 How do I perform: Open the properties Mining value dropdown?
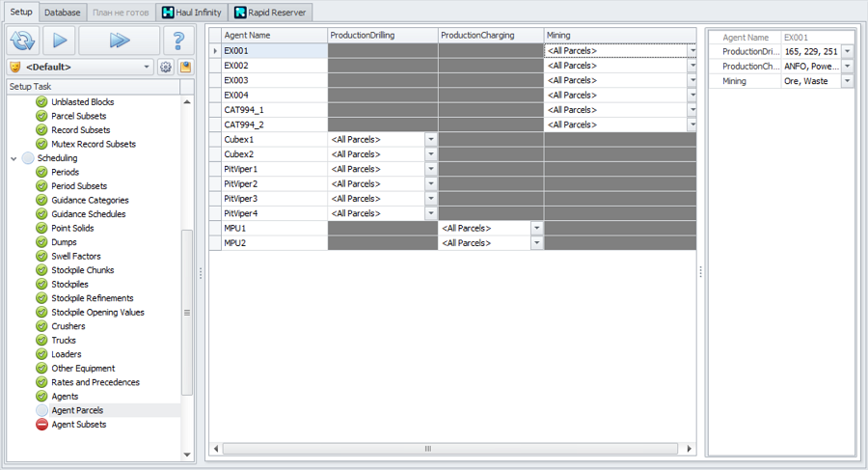(848, 81)
